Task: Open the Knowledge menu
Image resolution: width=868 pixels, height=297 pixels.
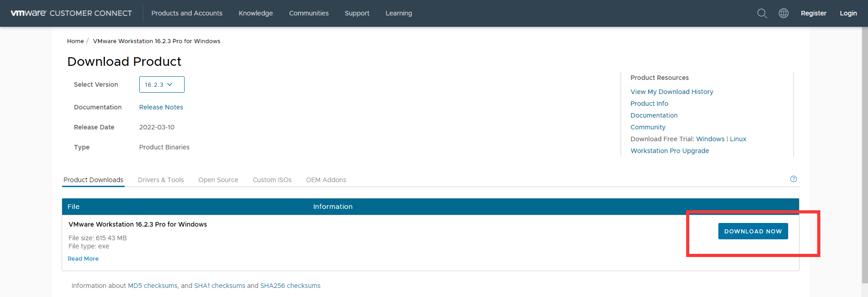Action: tap(256, 13)
